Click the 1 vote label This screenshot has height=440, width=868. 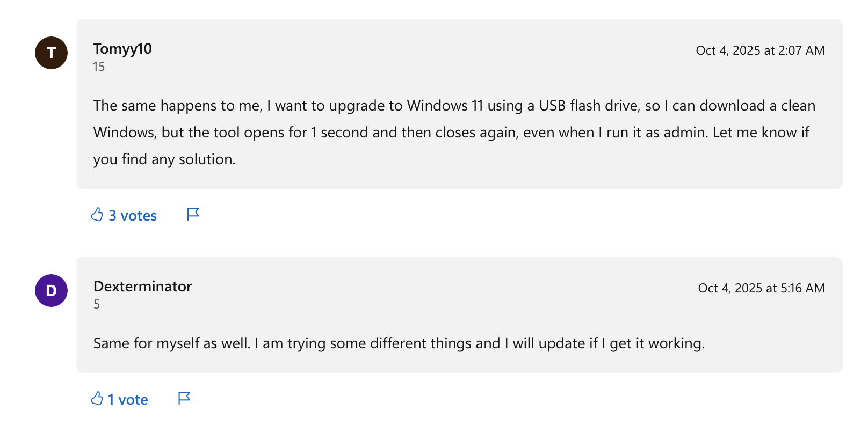128,399
